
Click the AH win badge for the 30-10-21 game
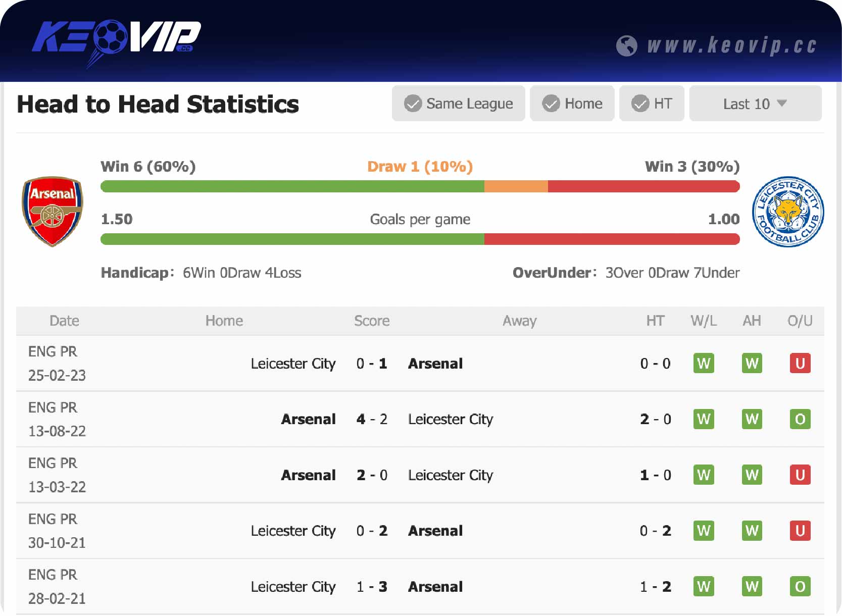(752, 531)
